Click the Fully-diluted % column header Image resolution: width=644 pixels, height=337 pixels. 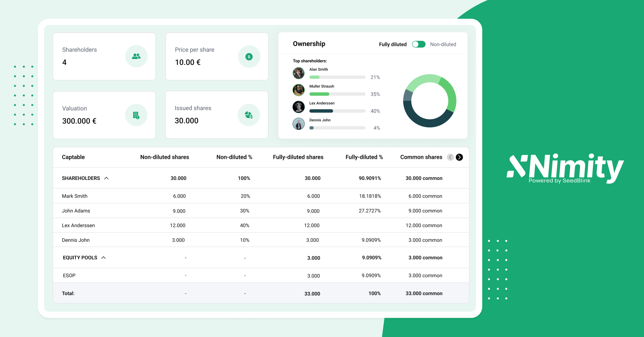tap(364, 157)
